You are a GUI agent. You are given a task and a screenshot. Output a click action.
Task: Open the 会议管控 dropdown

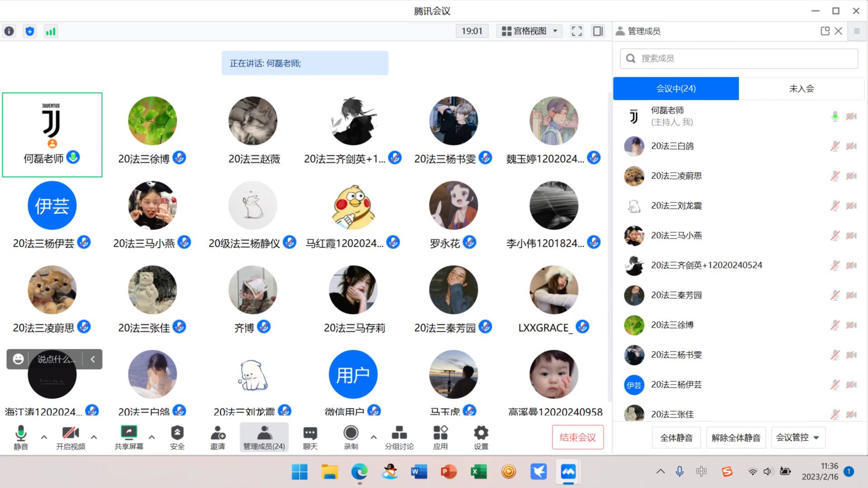[798, 437]
